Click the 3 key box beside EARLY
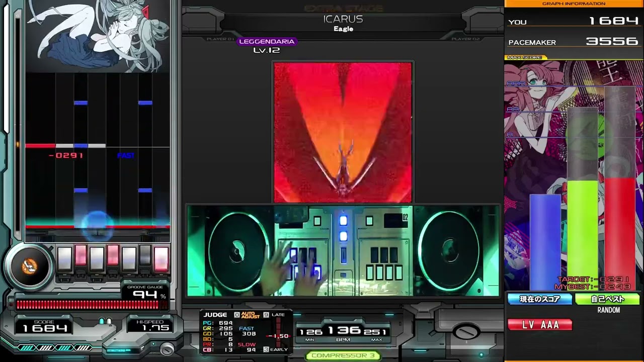The width and height of the screenshot is (644, 362). [266, 349]
